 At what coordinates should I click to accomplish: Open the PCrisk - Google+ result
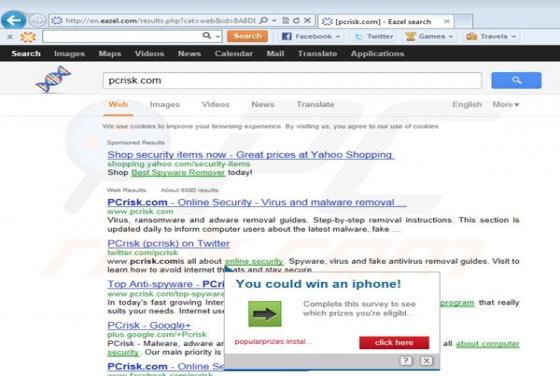coord(149,325)
